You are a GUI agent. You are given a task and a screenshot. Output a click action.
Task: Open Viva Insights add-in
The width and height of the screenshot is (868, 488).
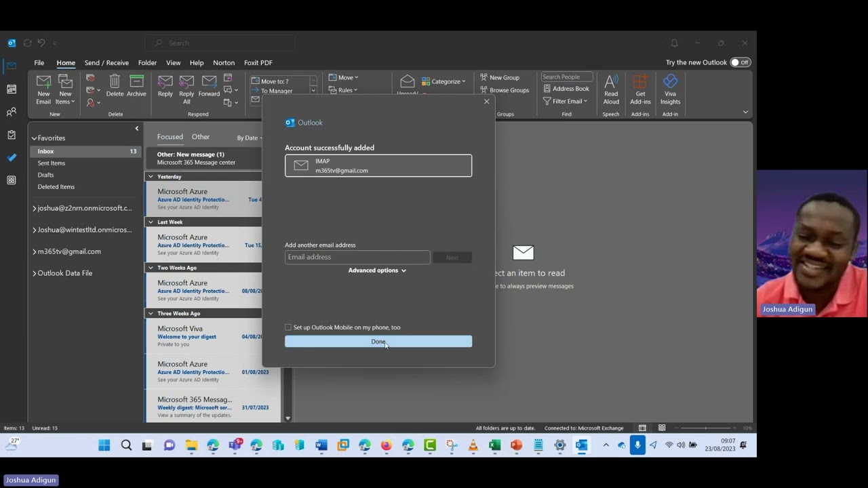[x=670, y=90]
